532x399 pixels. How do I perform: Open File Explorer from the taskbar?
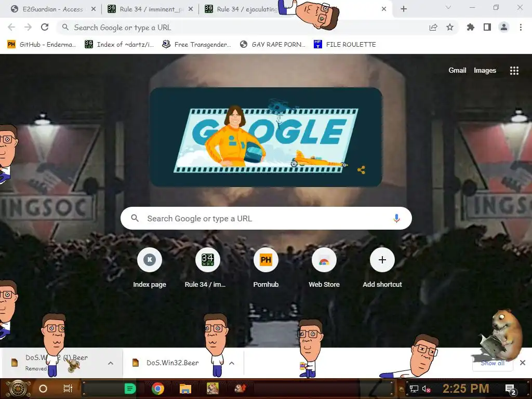[x=185, y=389]
